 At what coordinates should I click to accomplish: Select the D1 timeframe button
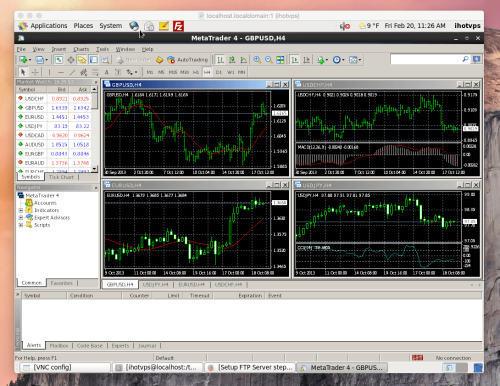click(x=219, y=72)
